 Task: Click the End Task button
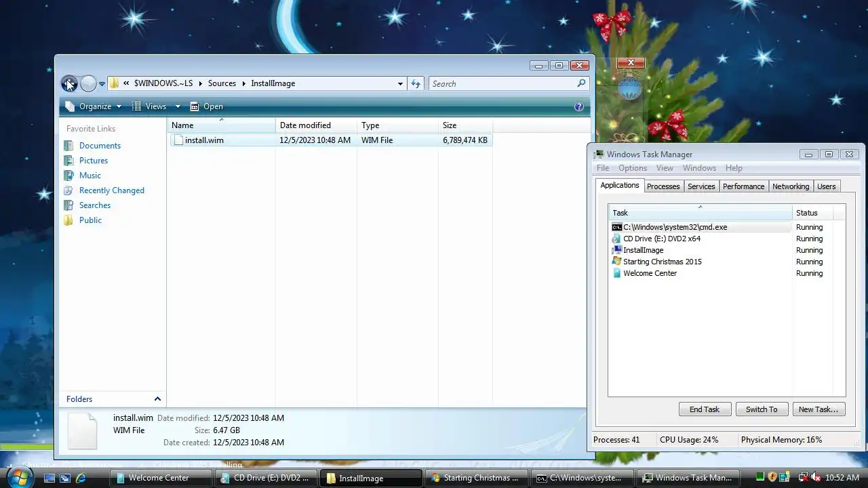click(x=705, y=409)
